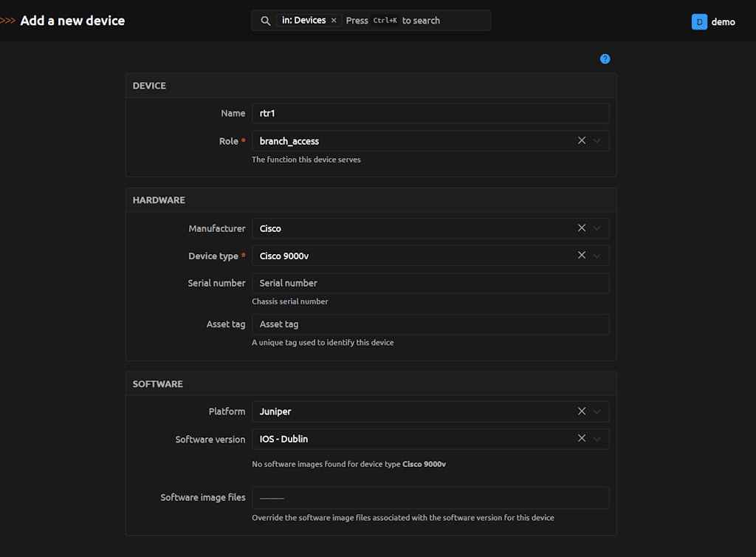Image resolution: width=756 pixels, height=557 pixels.
Task: Open the Software image files selector
Action: coord(430,498)
